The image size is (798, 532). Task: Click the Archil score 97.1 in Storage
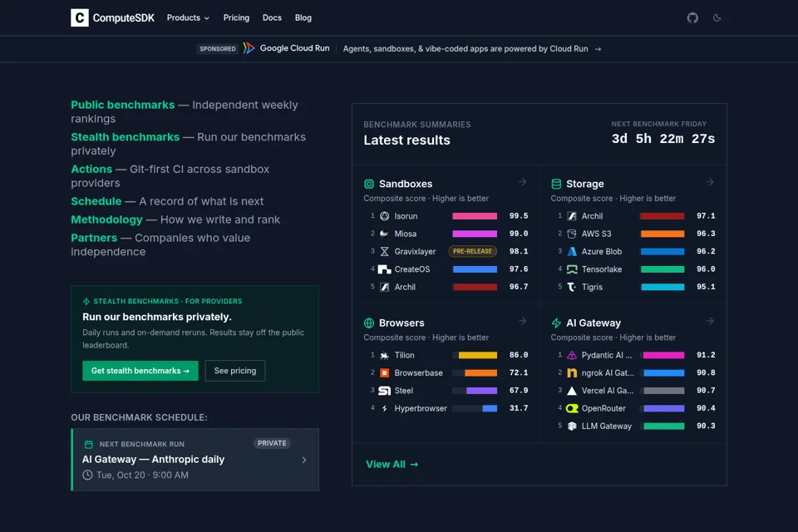(706, 216)
